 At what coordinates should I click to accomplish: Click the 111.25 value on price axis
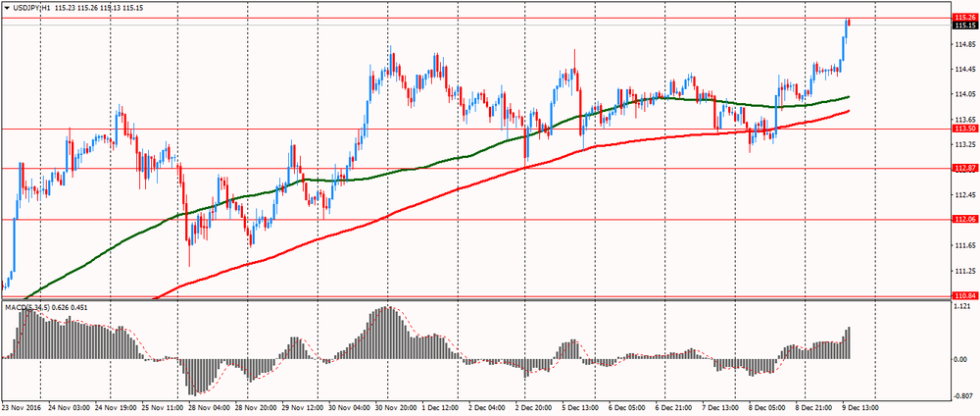[x=966, y=271]
